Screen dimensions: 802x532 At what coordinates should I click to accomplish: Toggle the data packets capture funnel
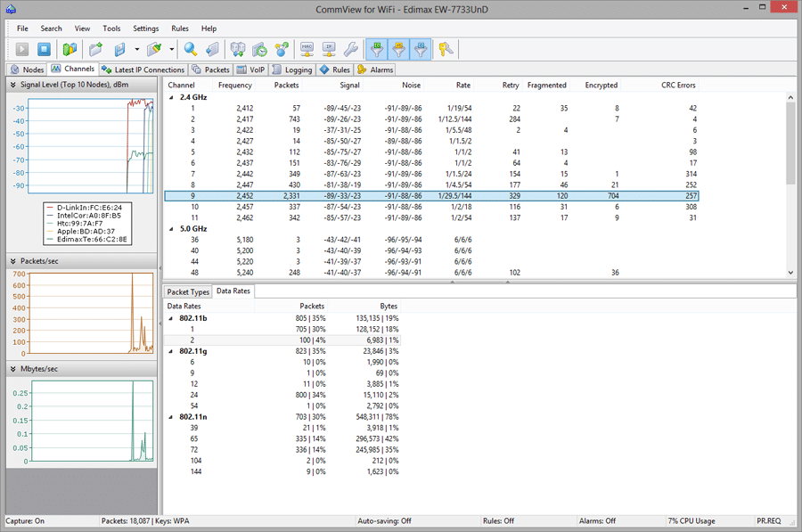coord(377,50)
